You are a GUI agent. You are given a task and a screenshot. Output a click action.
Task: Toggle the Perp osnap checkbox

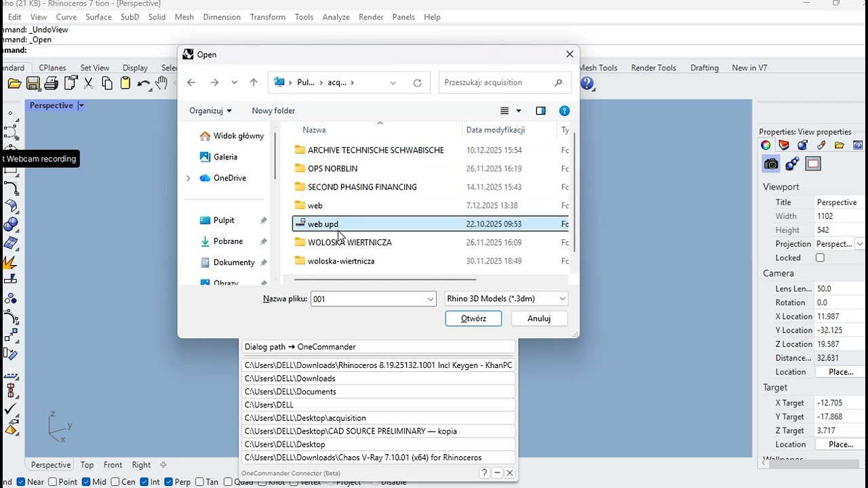click(x=168, y=482)
